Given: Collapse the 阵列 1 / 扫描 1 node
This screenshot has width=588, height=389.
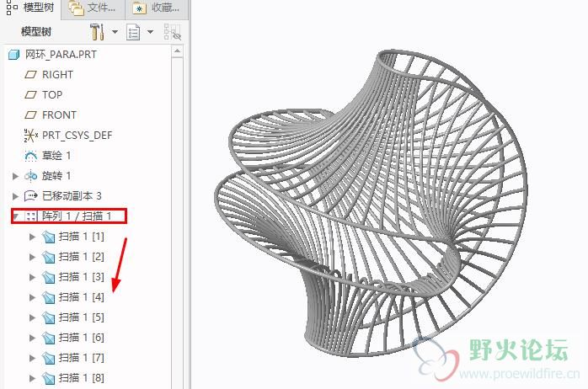Looking at the screenshot, I should (16, 216).
